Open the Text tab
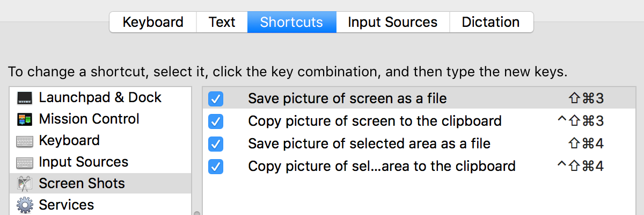The image size is (644, 215). click(x=222, y=22)
